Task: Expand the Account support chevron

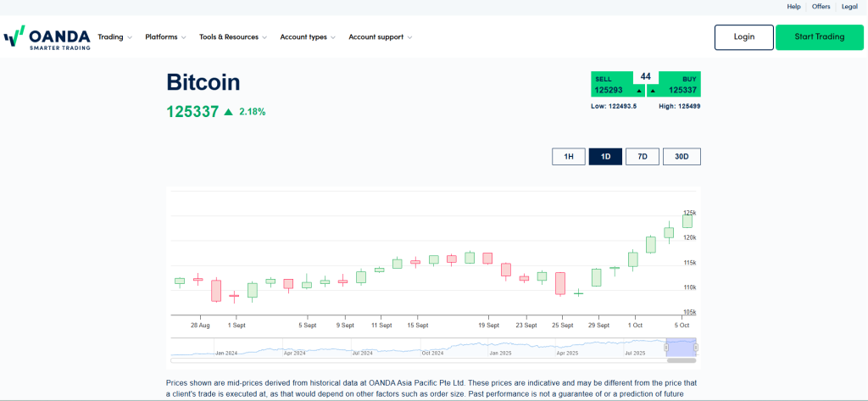Action: [x=409, y=37]
